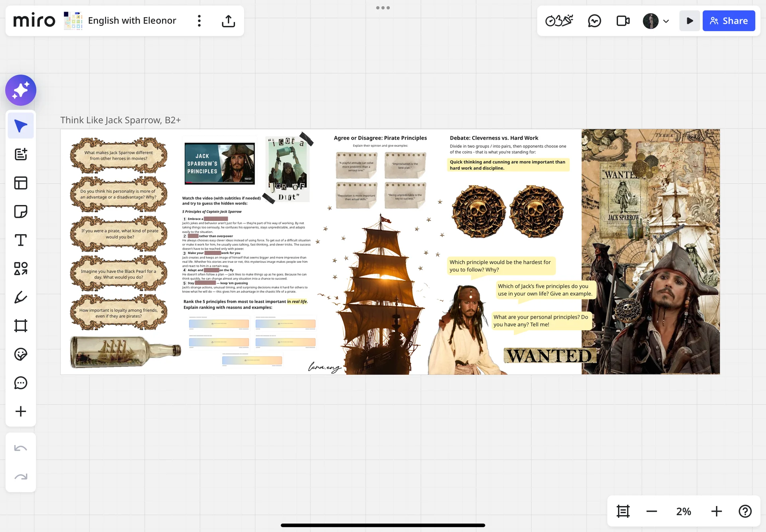Select the 'what kind of pirate' question card
766x532 pixels.
pyautogui.click(x=118, y=234)
